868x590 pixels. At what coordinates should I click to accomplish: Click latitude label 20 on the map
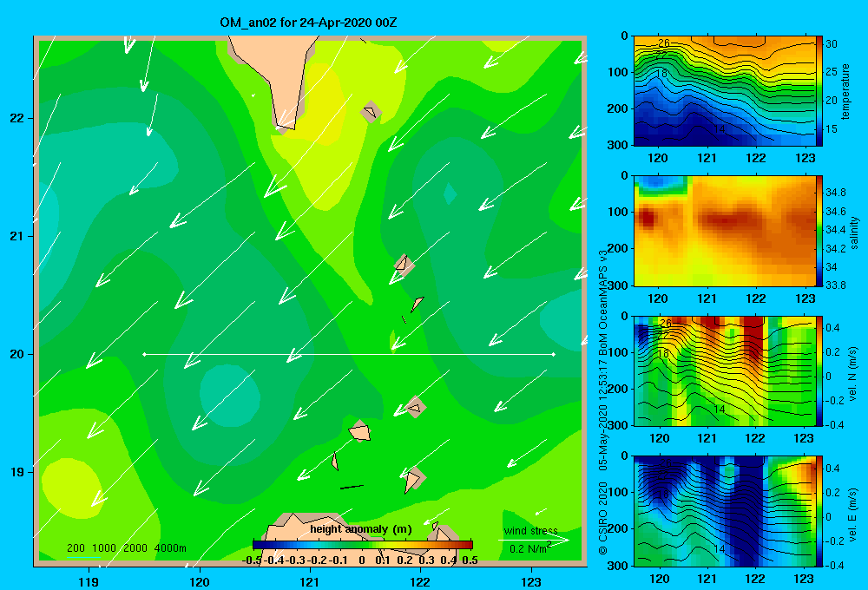pyautogui.click(x=17, y=354)
